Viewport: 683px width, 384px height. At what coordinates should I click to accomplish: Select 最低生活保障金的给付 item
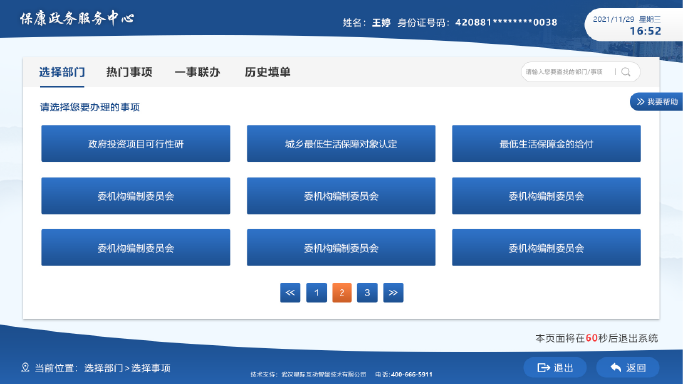coord(546,144)
